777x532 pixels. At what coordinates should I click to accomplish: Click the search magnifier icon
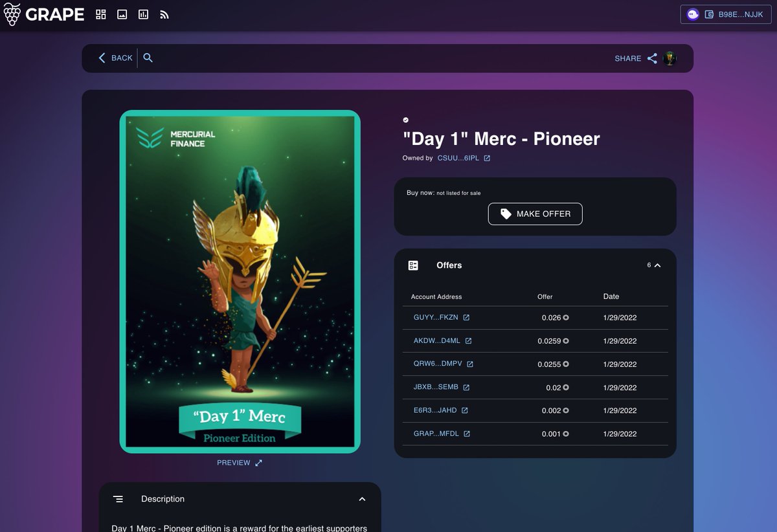point(148,58)
